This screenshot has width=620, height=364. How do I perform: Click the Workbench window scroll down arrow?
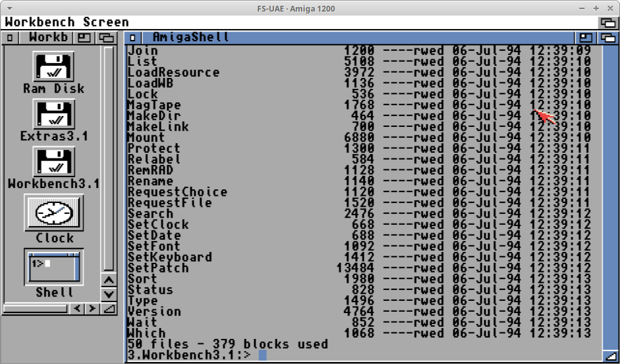(x=109, y=294)
